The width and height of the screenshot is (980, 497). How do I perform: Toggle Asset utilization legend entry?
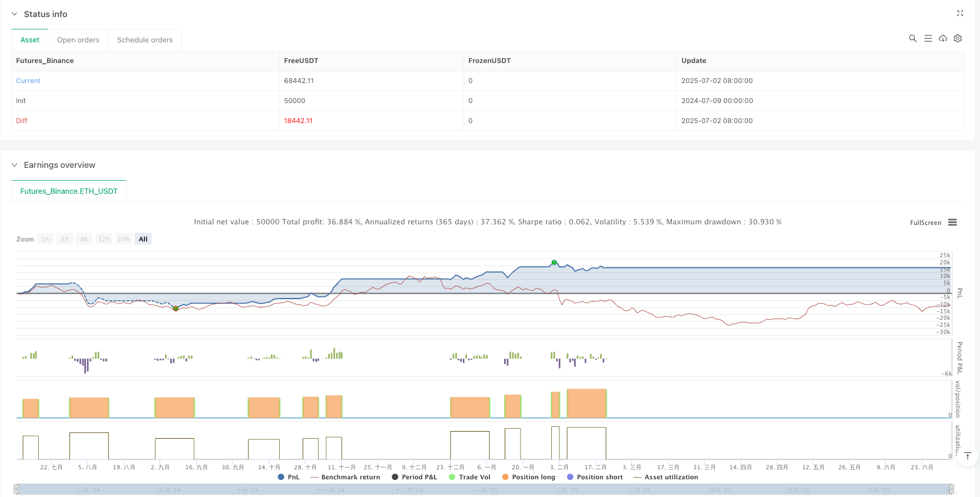pyautogui.click(x=666, y=477)
